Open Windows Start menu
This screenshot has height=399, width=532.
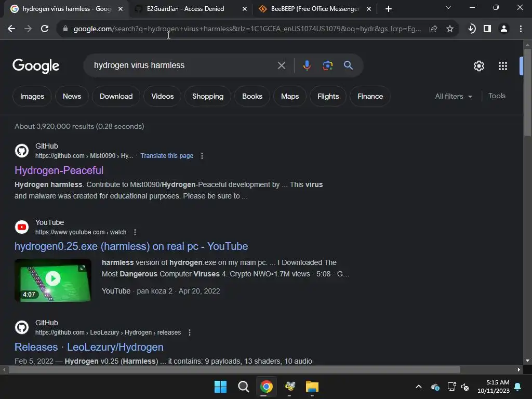pyautogui.click(x=220, y=387)
